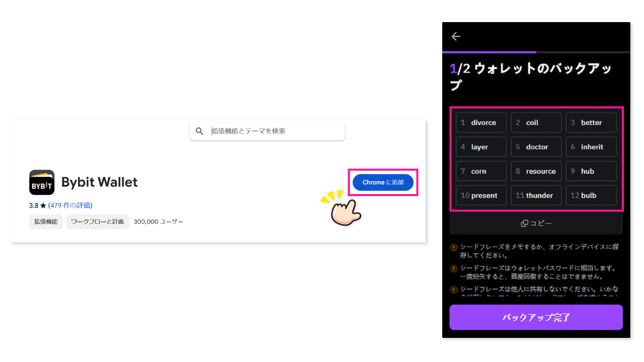Focus the 拡張機能とテーマを検索 search field

[267, 131]
